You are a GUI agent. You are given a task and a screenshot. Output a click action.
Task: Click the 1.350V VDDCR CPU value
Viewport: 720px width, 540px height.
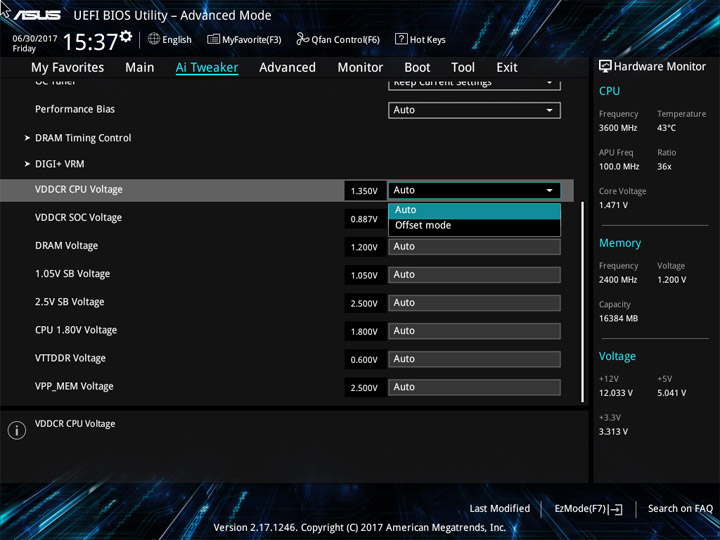click(x=365, y=191)
